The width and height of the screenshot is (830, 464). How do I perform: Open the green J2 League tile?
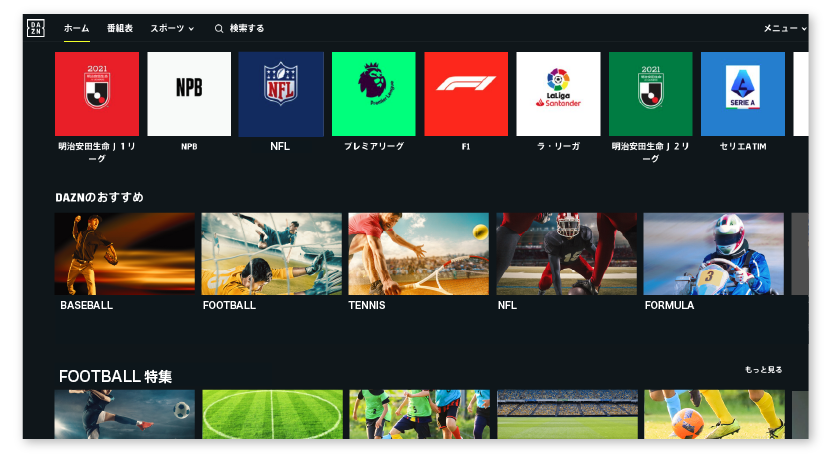point(651,94)
